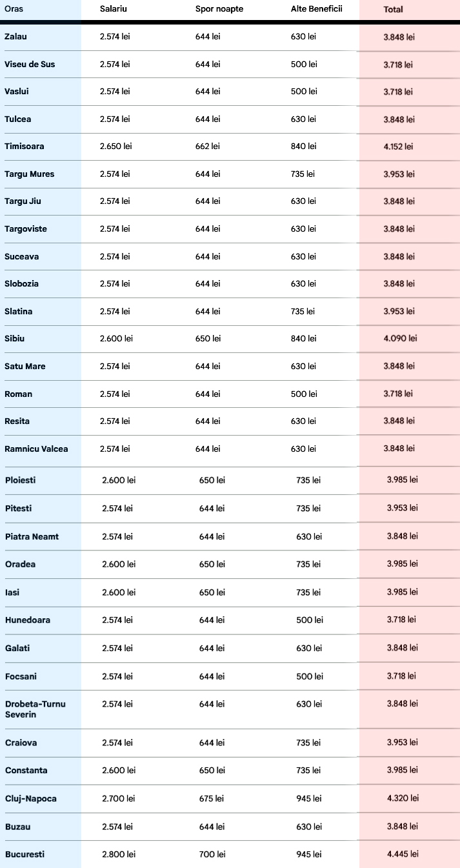Select the Piatra Neamt city label
Screen dimensions: 460x868
click(x=32, y=537)
